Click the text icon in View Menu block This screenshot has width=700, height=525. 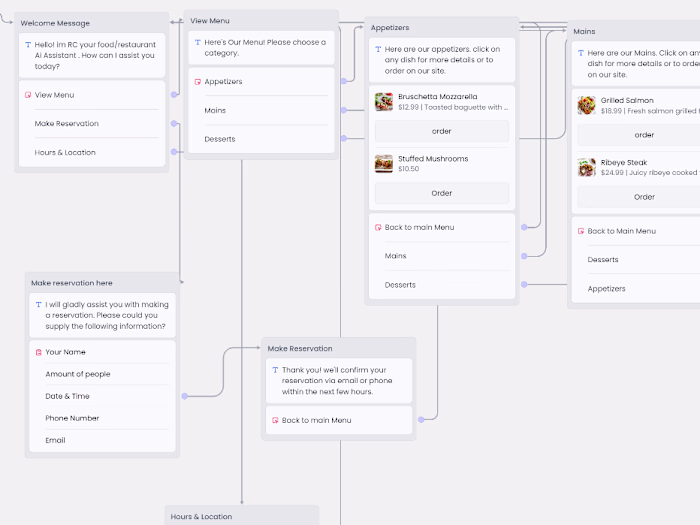tap(198, 42)
